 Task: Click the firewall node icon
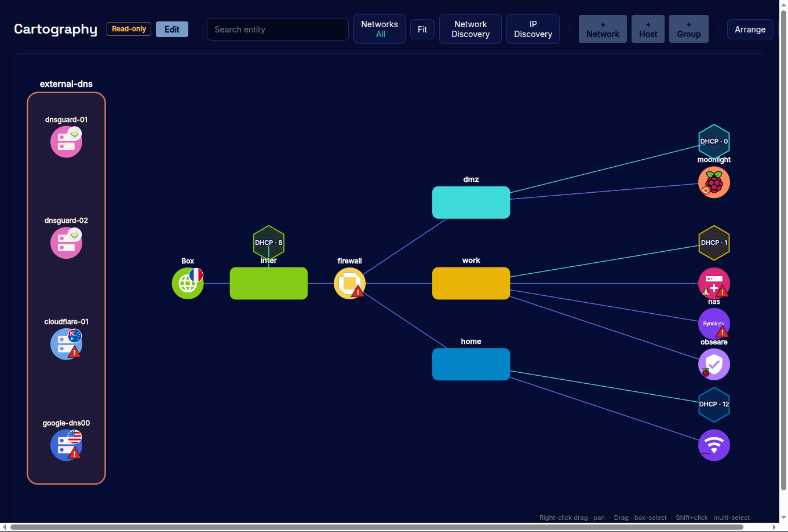click(349, 284)
